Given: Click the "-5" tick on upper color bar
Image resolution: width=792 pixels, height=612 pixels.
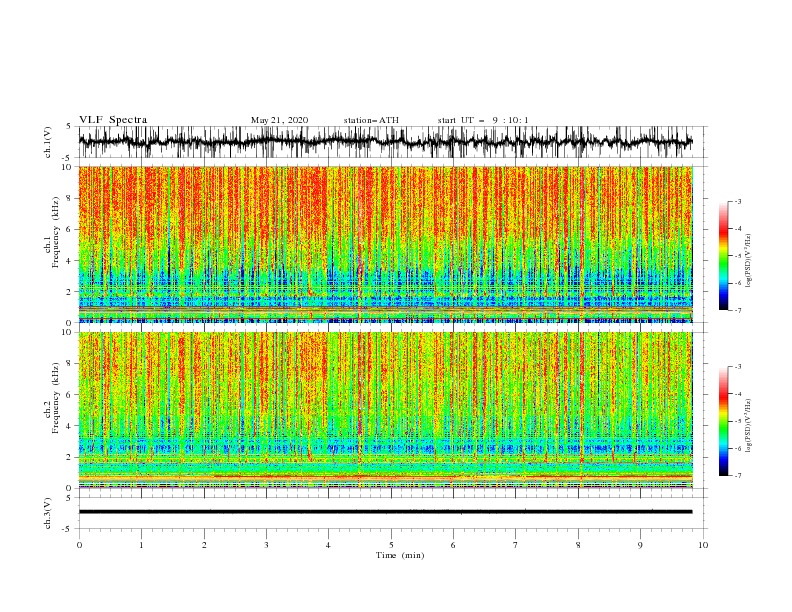Looking at the screenshot, I should pyautogui.click(x=737, y=256).
